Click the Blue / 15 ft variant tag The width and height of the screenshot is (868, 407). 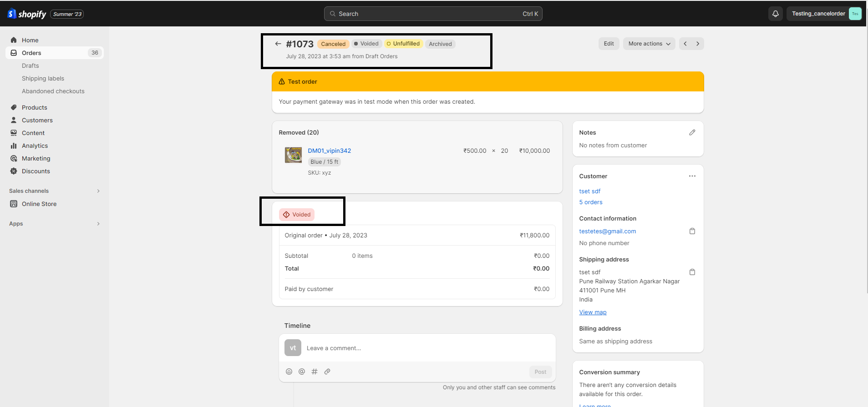[x=325, y=162]
